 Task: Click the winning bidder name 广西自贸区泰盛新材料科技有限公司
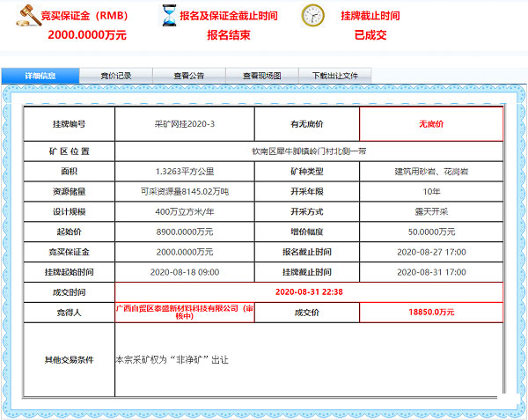(185, 311)
